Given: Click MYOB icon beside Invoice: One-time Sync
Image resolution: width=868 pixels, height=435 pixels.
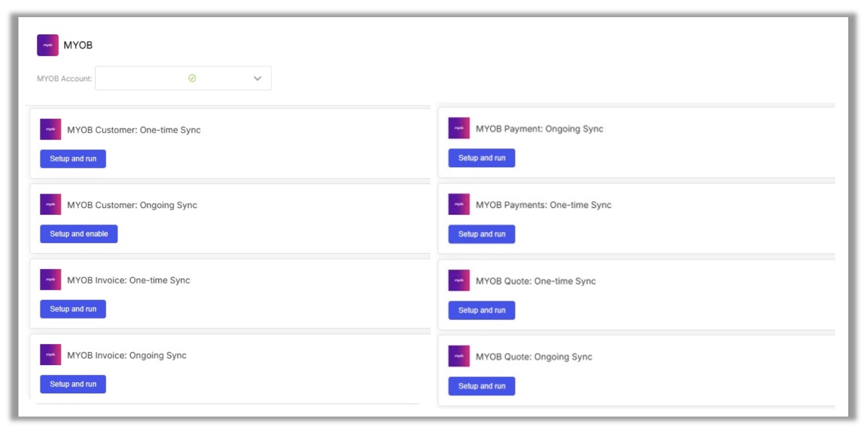Looking at the screenshot, I should tap(51, 279).
